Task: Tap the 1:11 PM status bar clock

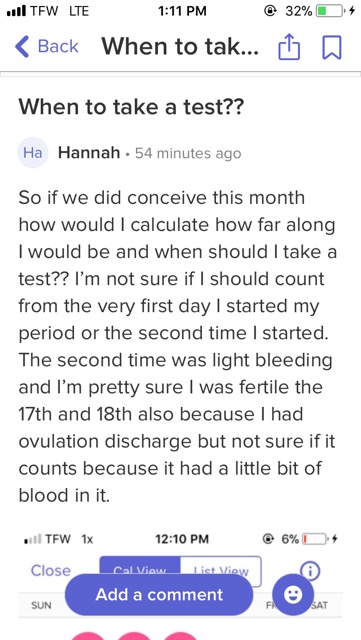Action: click(x=182, y=11)
